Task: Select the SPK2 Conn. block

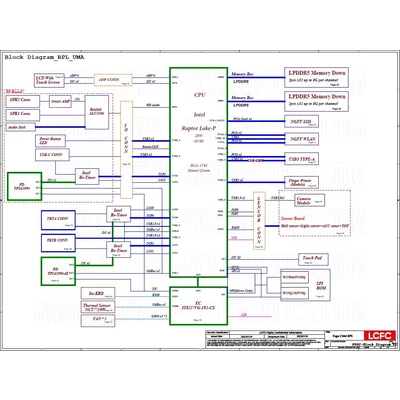Action: tap(23, 101)
